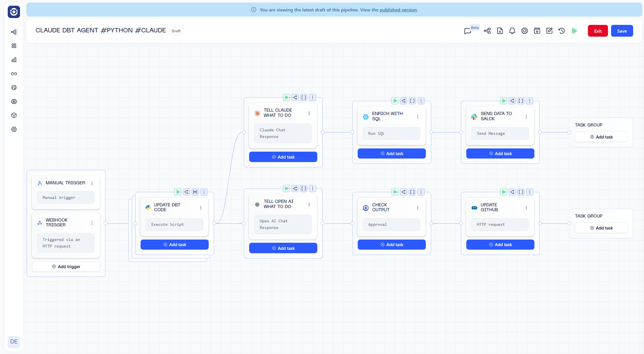Run the TELL CLAUDE WHAT TO DO group
The height and width of the screenshot is (354, 644).
click(x=286, y=97)
